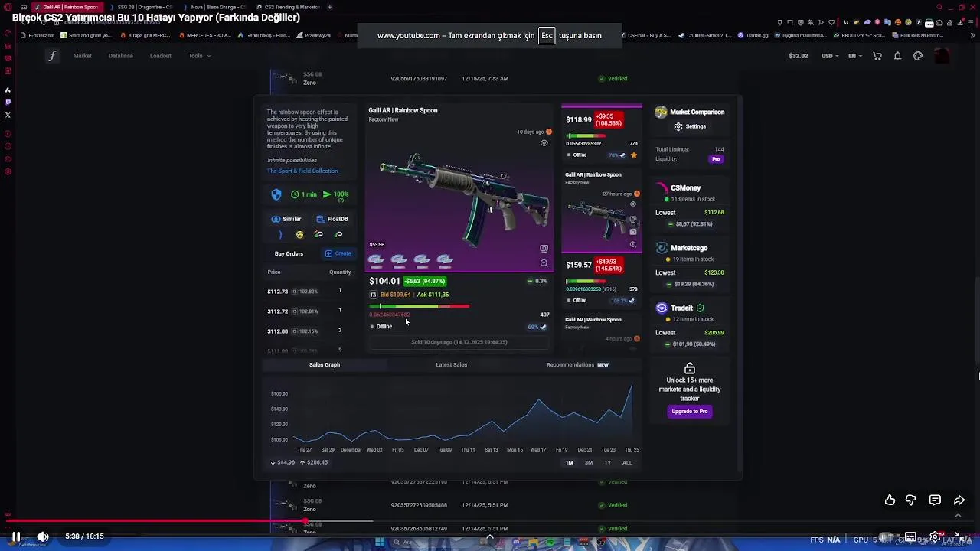Open the video comments icon

pos(935,500)
